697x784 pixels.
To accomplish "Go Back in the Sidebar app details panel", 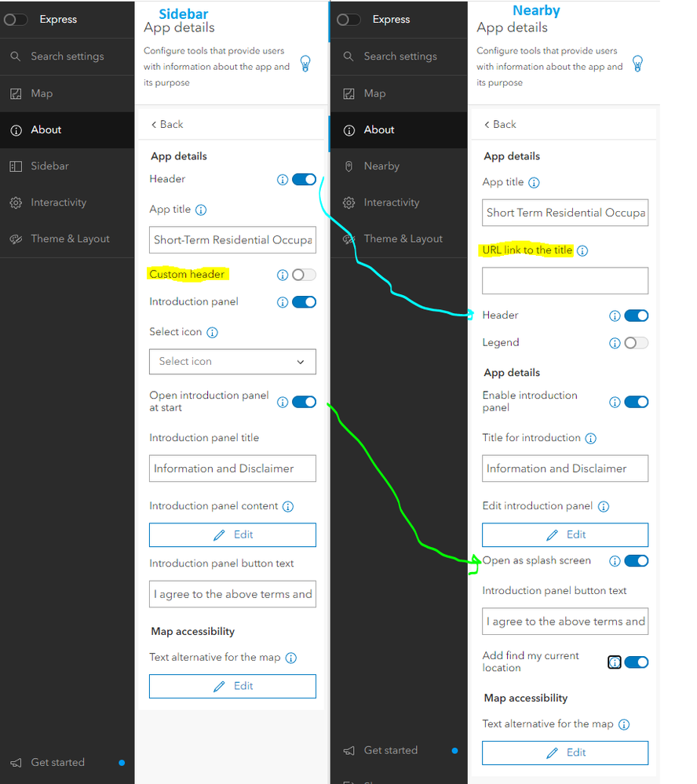I will 167,125.
